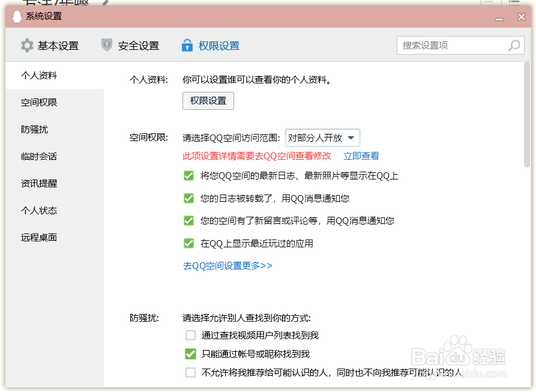Focus the 搜索设置项 search field

coord(460,46)
